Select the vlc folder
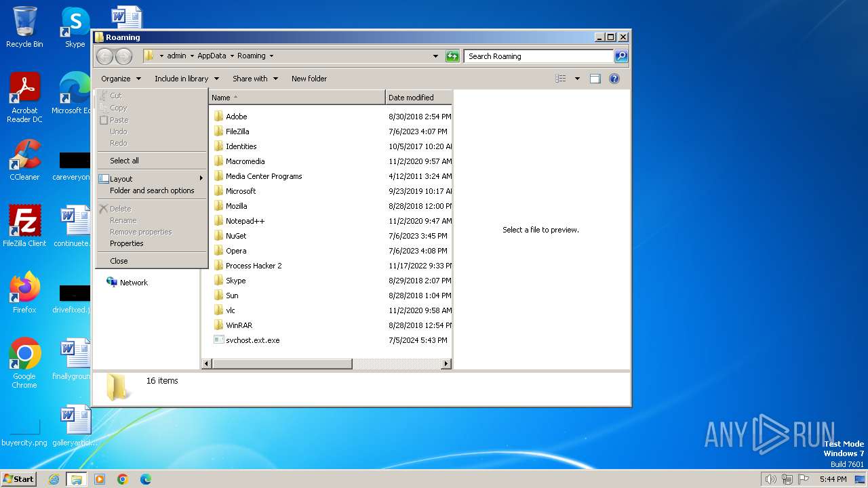This screenshot has width=868, height=488. (231, 310)
